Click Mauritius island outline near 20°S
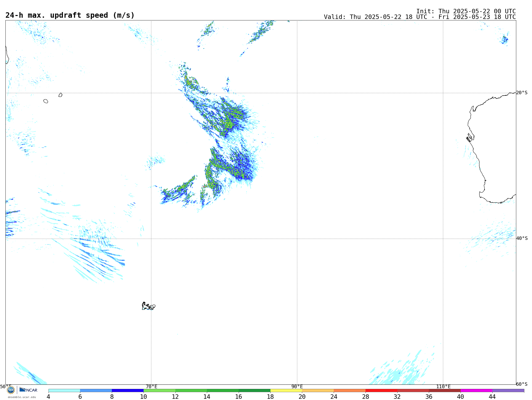This screenshot has width=532, height=400. [60, 95]
